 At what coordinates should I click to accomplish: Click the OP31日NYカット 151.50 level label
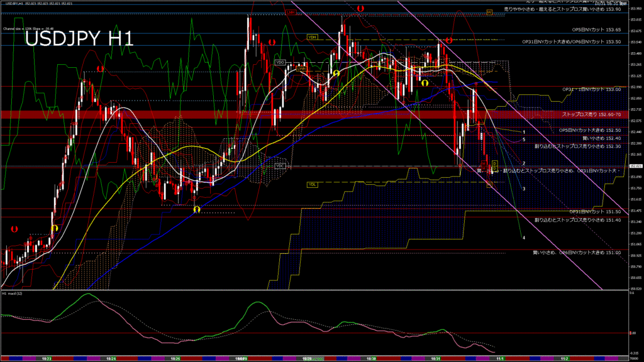595,212
